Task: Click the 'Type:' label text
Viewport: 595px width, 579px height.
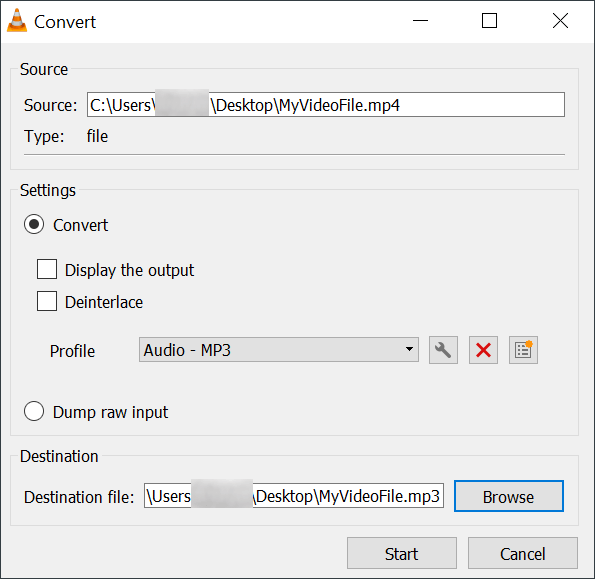Action: pyautogui.click(x=44, y=136)
